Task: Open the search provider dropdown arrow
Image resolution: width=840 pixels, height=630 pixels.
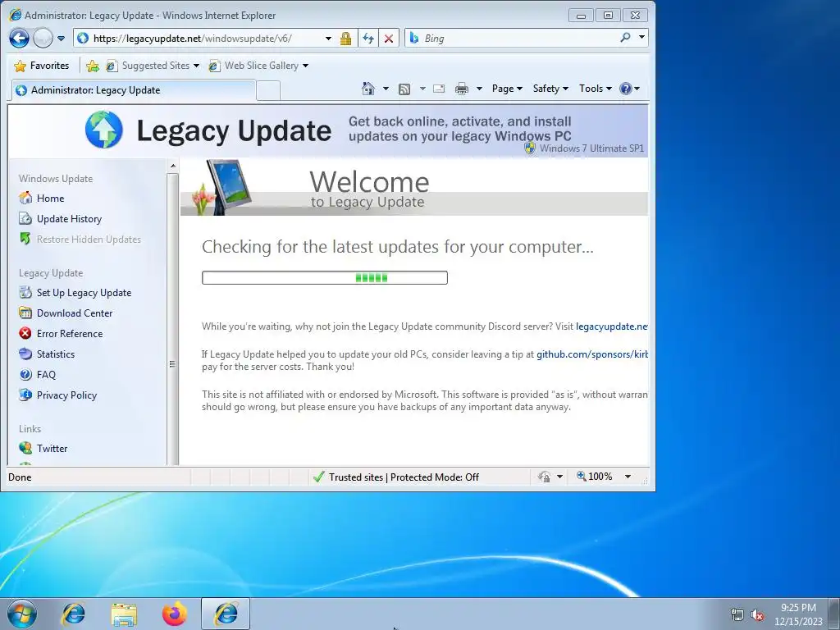Action: tap(641, 38)
